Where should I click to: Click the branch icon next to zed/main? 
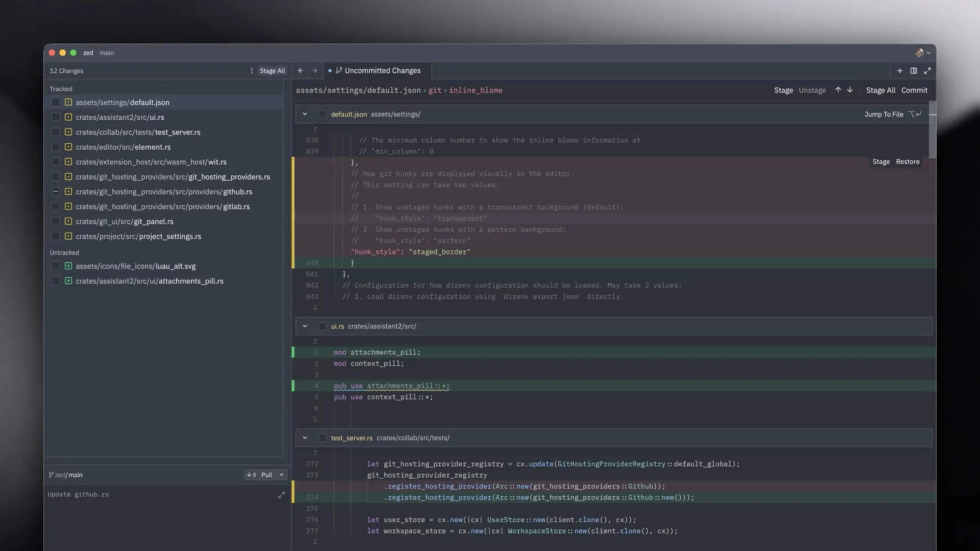point(51,474)
